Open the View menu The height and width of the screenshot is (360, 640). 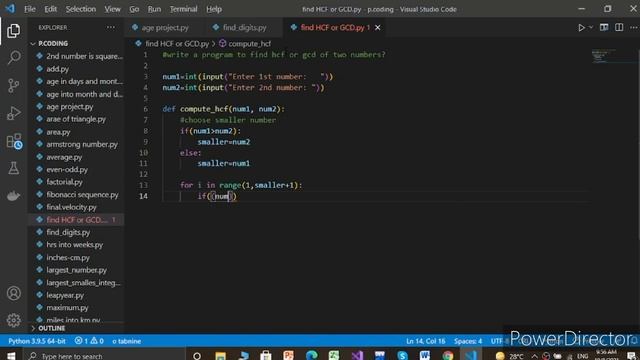(x=112, y=9)
